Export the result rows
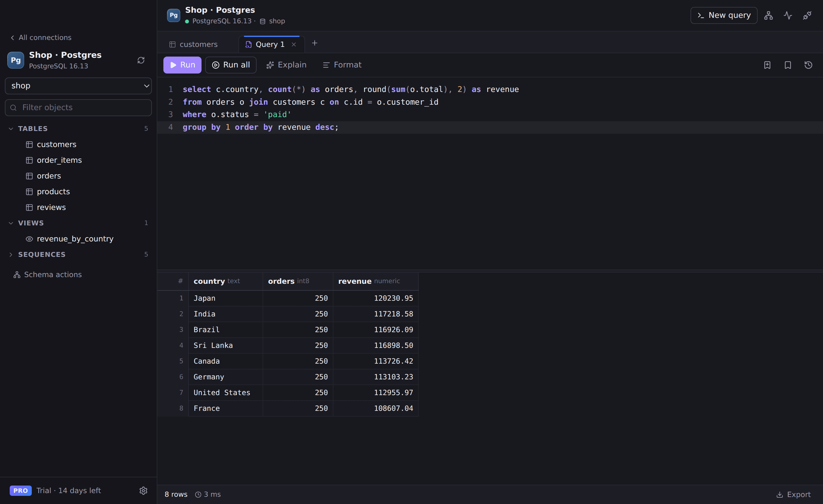 click(x=793, y=494)
